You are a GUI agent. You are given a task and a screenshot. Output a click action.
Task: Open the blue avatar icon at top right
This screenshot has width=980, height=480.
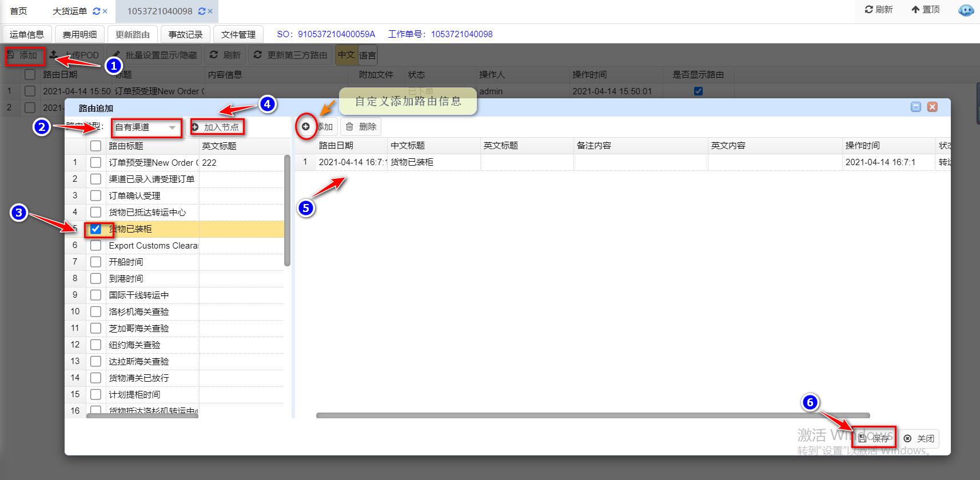coord(966,10)
